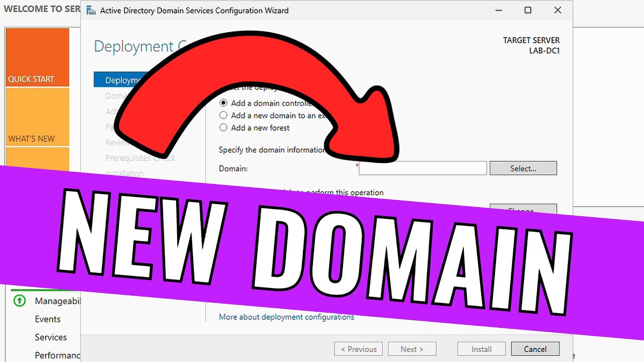
Task: Go back with the Previous button
Action: point(359,349)
